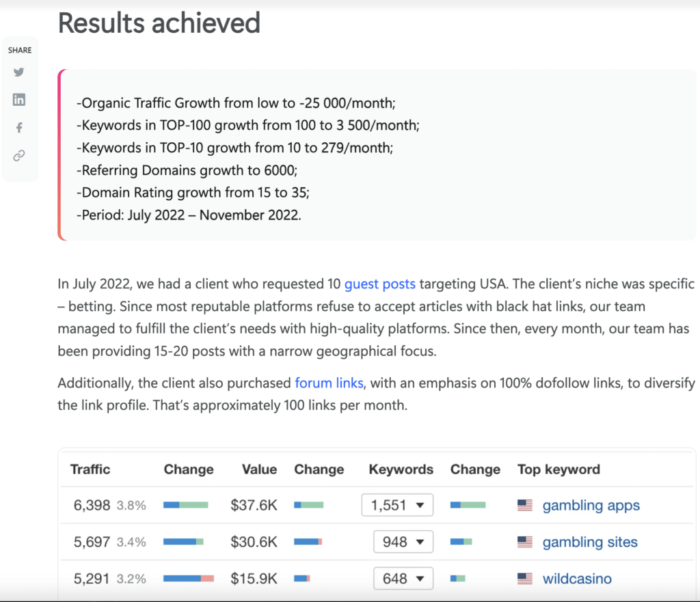Click the US flag beside gambling apps
Image resolution: width=700 pixels, height=602 pixels.
click(x=525, y=506)
